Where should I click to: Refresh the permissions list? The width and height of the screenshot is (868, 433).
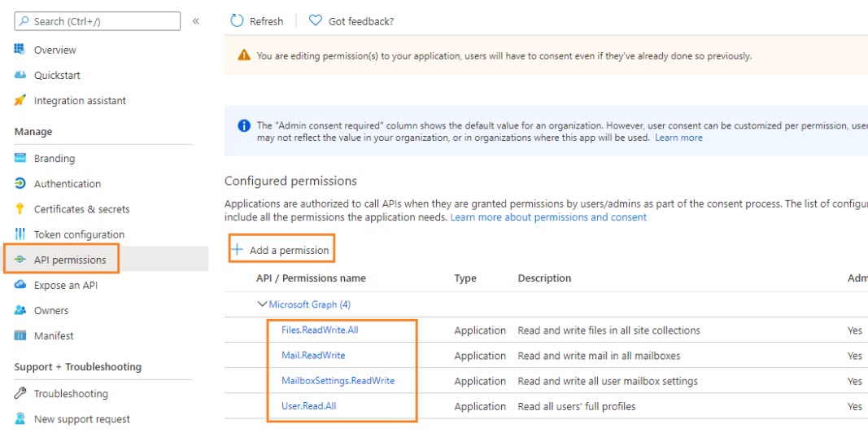(x=257, y=21)
